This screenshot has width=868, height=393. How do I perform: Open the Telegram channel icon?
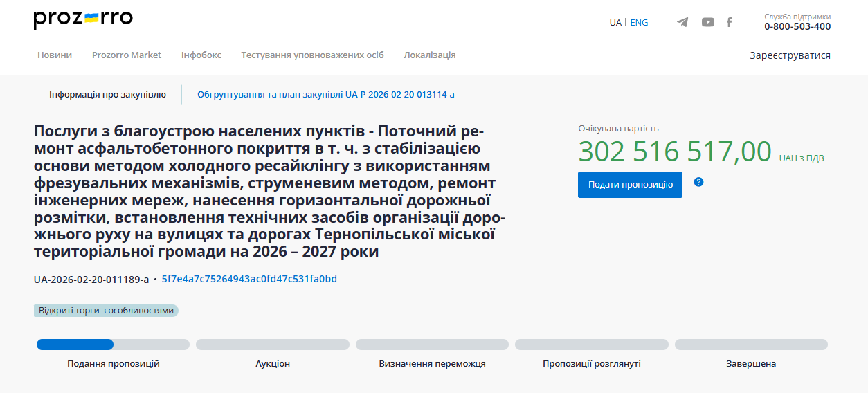[x=682, y=22]
